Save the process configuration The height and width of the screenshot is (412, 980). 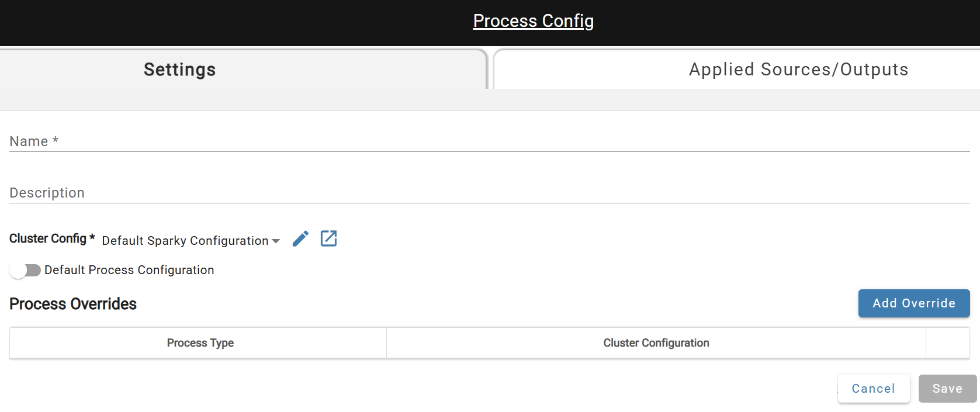[x=947, y=388]
